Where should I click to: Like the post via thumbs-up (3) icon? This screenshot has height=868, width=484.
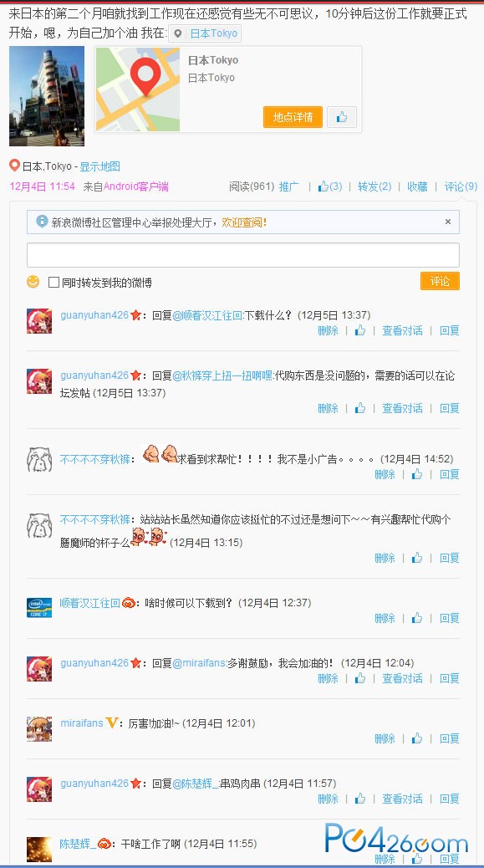(330, 186)
